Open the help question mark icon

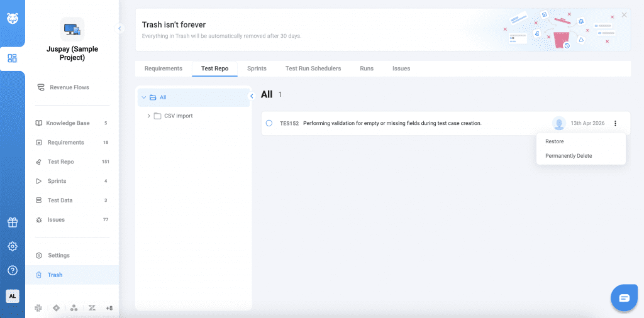[12, 270]
